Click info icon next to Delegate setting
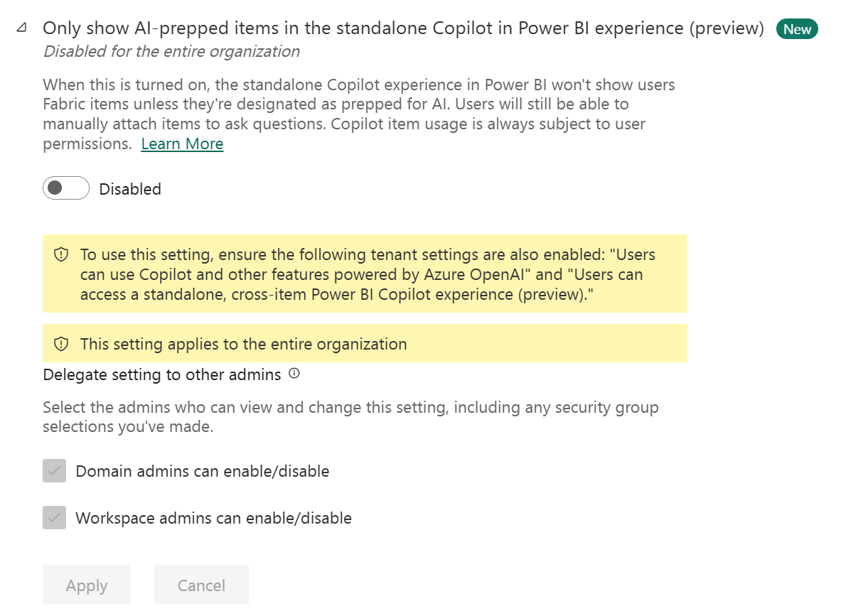The image size is (868, 616). 294,374
